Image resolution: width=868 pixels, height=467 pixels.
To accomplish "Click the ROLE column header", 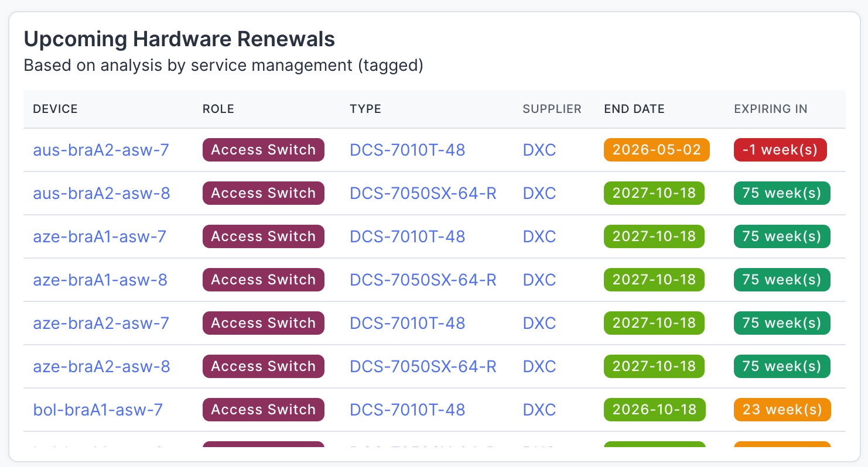I will (x=218, y=109).
